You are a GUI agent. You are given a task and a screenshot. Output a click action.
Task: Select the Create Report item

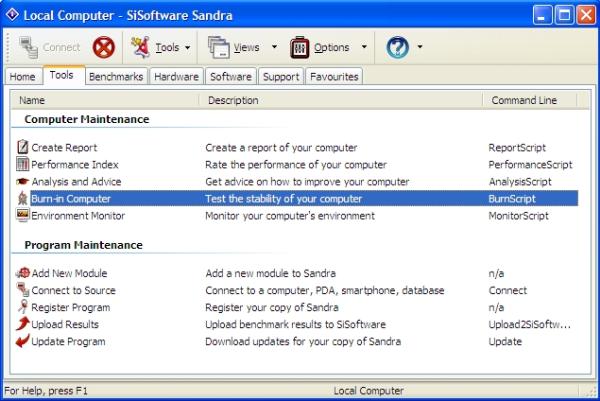pyautogui.click(x=64, y=147)
